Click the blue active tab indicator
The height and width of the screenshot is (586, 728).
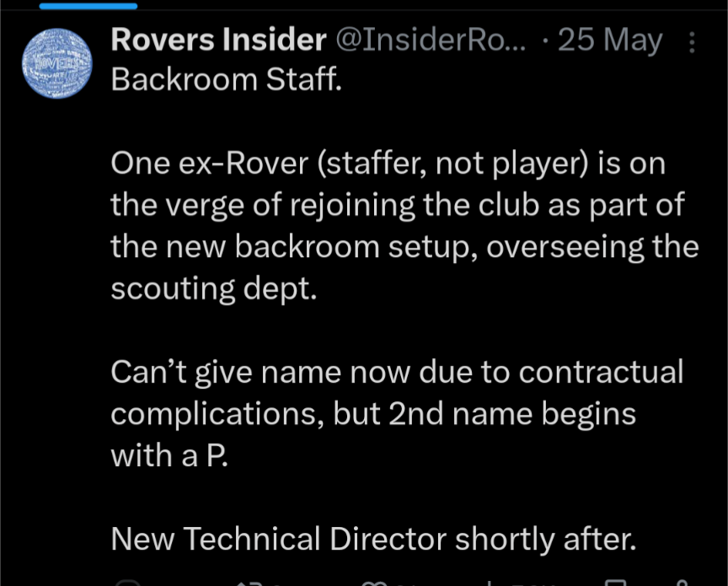88,6
